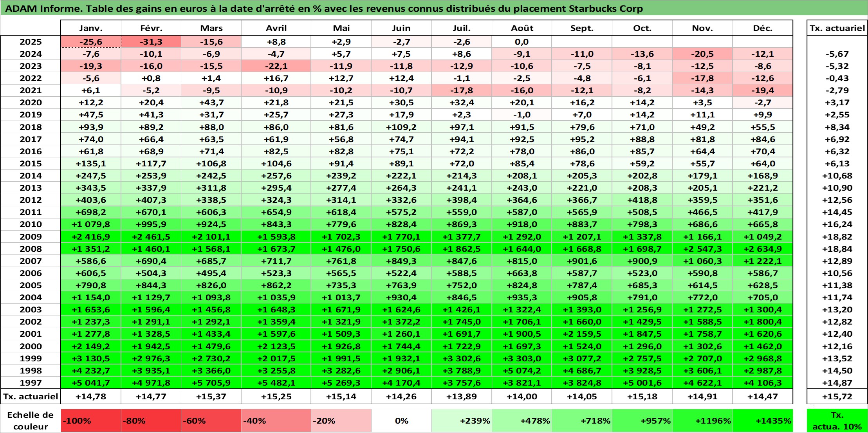
Task: Click cell +5 705,9 for March 1997
Action: pyautogui.click(x=211, y=382)
